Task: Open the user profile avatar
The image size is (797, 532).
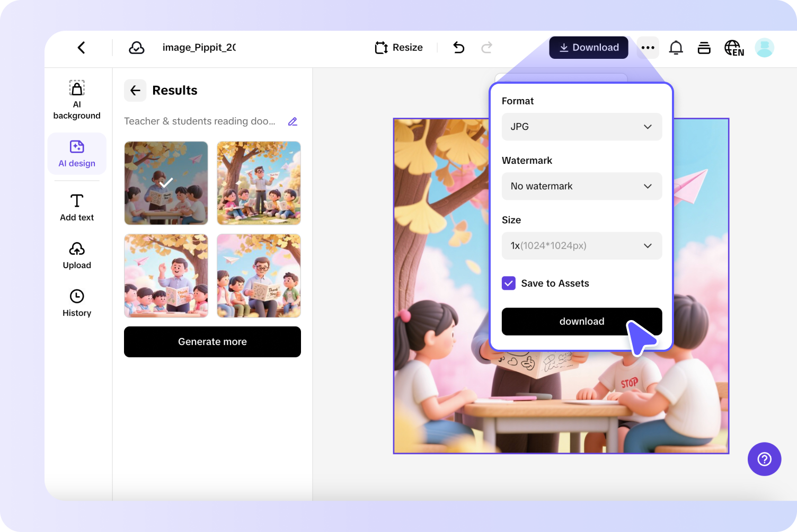Action: point(764,48)
